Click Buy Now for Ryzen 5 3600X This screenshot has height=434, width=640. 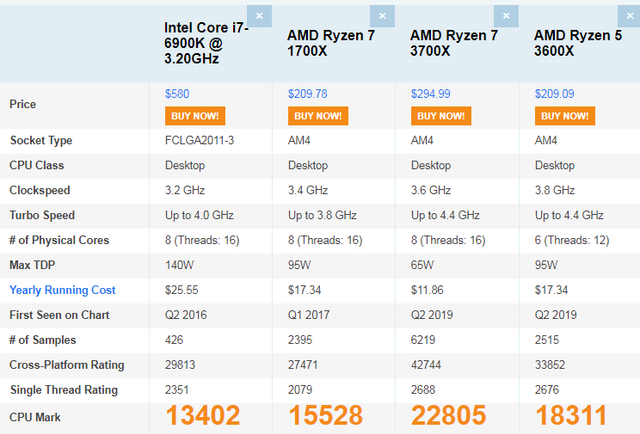(x=565, y=116)
